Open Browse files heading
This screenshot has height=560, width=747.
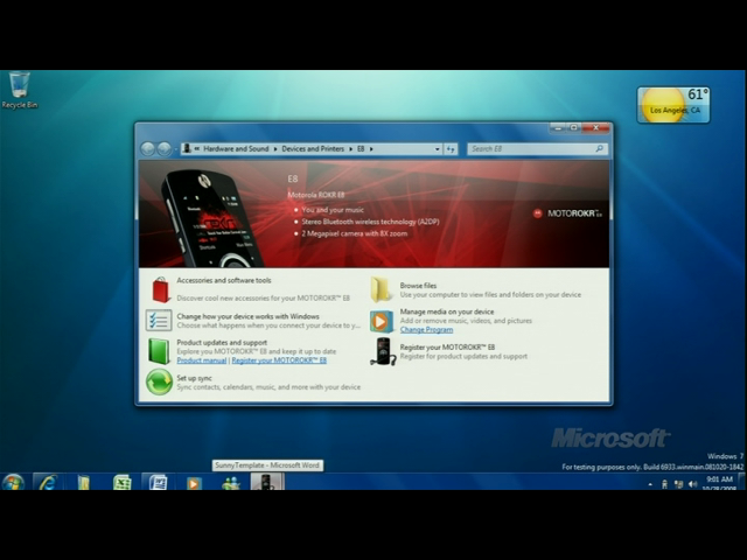[x=418, y=286]
